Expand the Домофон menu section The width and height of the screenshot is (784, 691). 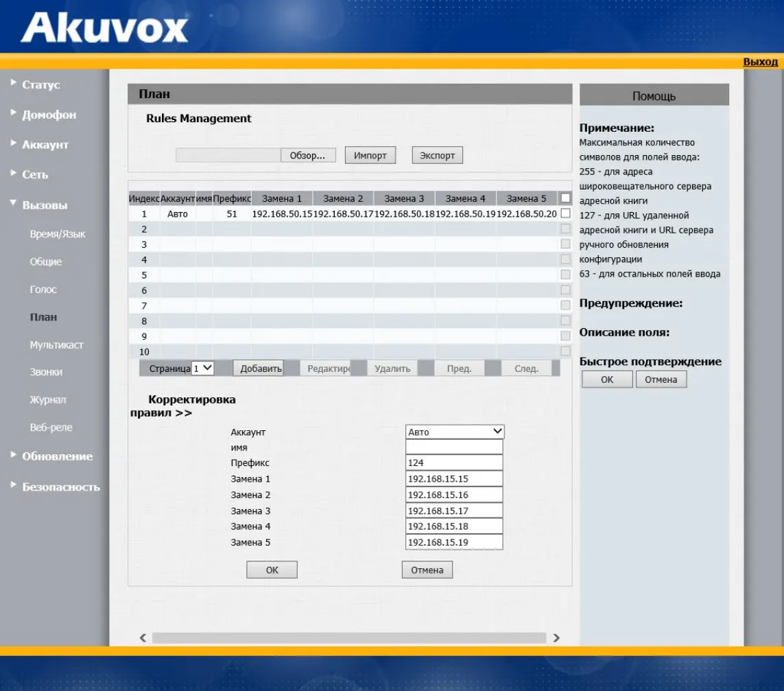pos(49,115)
